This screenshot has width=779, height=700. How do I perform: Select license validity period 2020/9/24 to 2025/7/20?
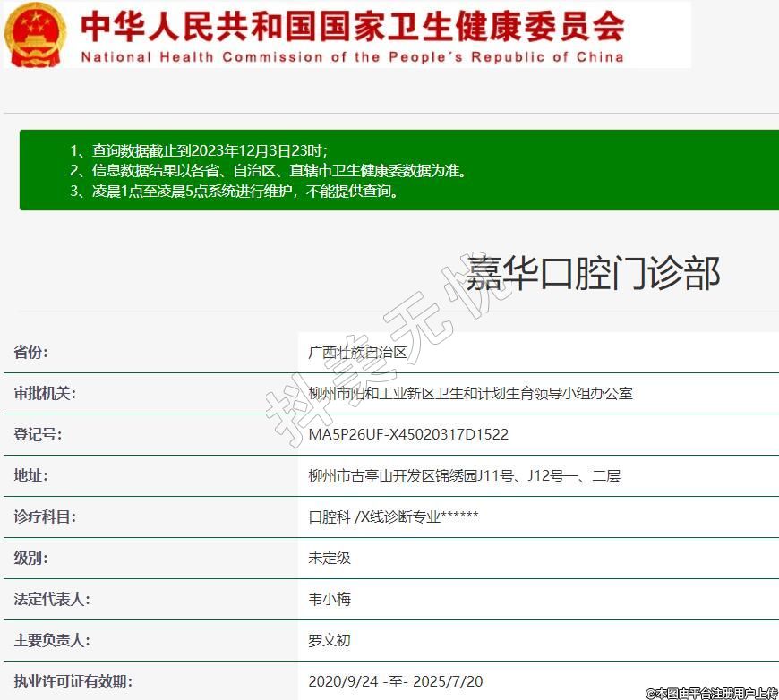pos(397,682)
